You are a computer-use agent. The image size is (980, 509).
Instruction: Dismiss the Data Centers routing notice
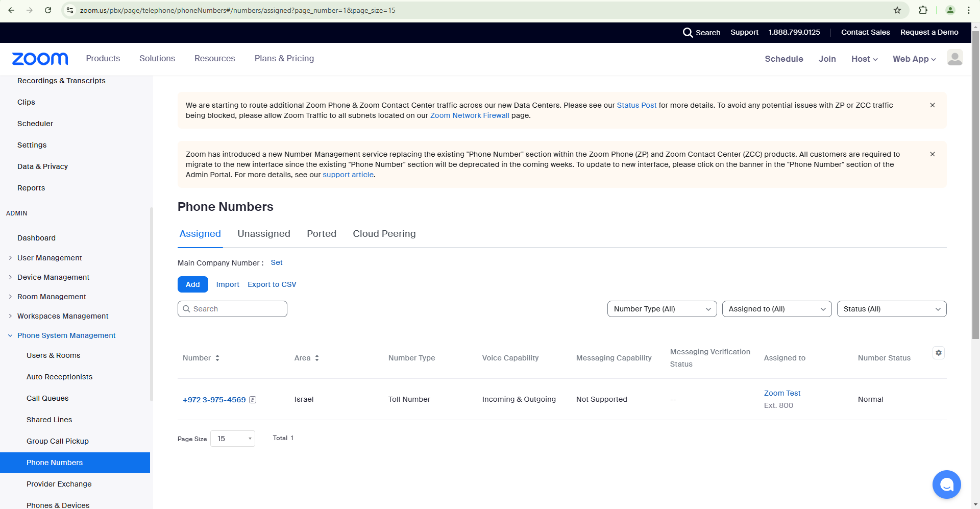click(933, 105)
